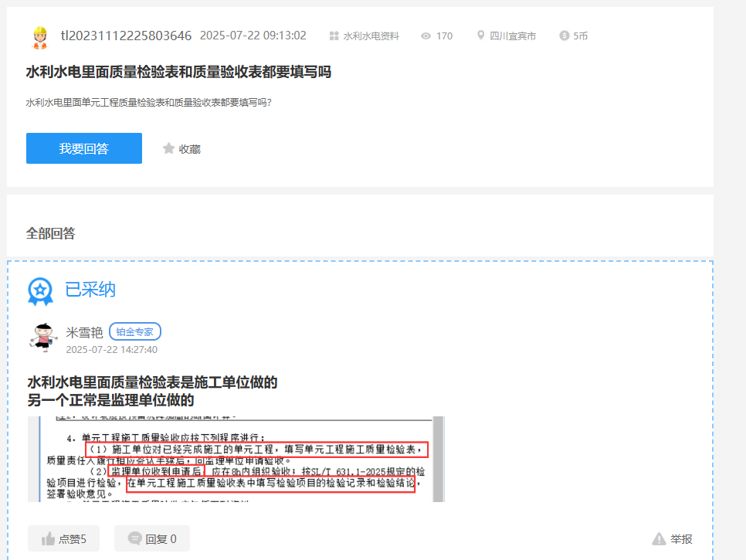Click the 已采纳 medal badge icon
The width and height of the screenshot is (746, 560).
tap(40, 291)
